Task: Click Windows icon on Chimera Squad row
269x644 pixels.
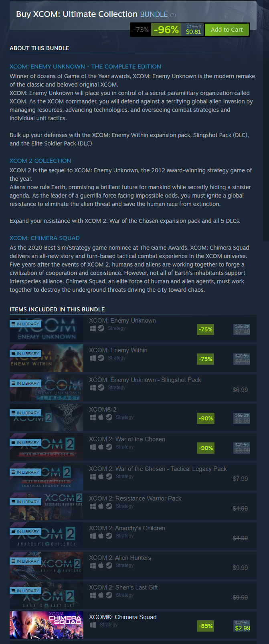Action: pyautogui.click(x=93, y=625)
